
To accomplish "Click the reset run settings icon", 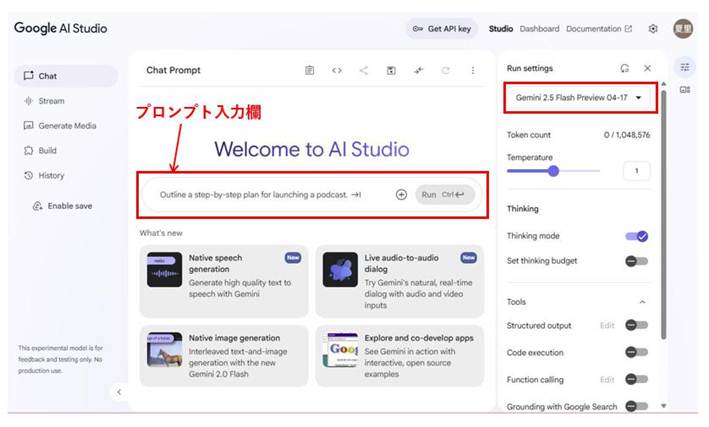I will pos(624,68).
